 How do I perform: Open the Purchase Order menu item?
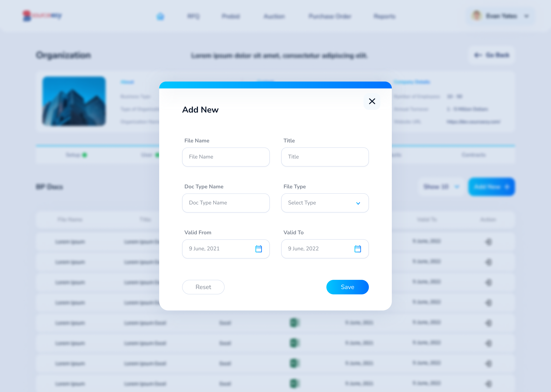click(330, 16)
